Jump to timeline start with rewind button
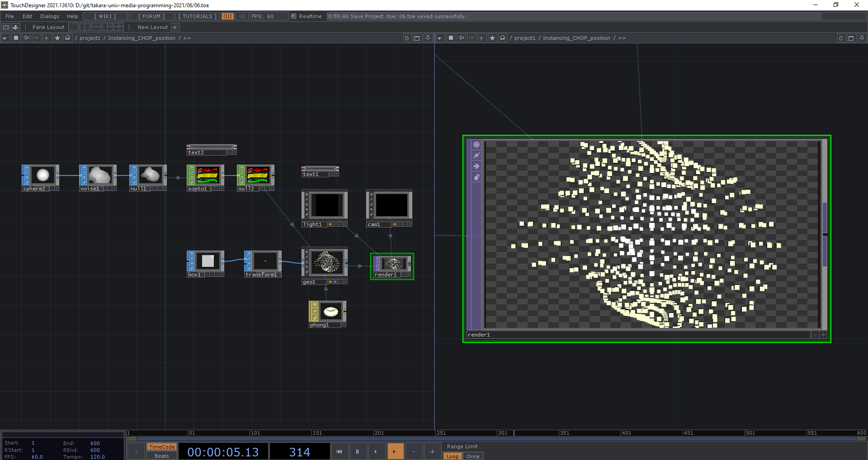The width and height of the screenshot is (868, 460). (339, 451)
